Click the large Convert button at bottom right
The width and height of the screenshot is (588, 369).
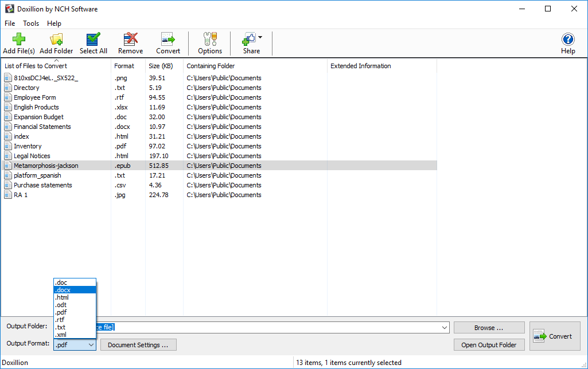click(555, 336)
